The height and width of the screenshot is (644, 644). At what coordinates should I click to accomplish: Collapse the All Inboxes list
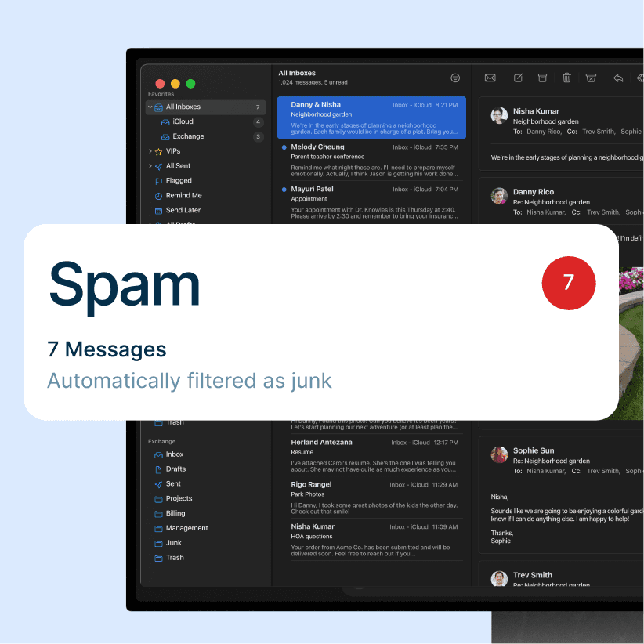coord(150,107)
